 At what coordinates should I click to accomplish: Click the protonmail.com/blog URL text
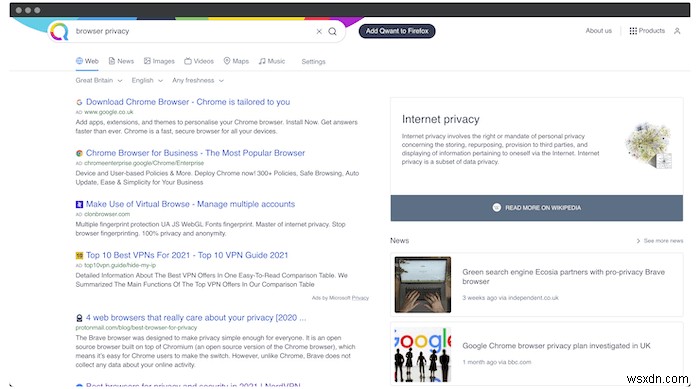coord(136,328)
